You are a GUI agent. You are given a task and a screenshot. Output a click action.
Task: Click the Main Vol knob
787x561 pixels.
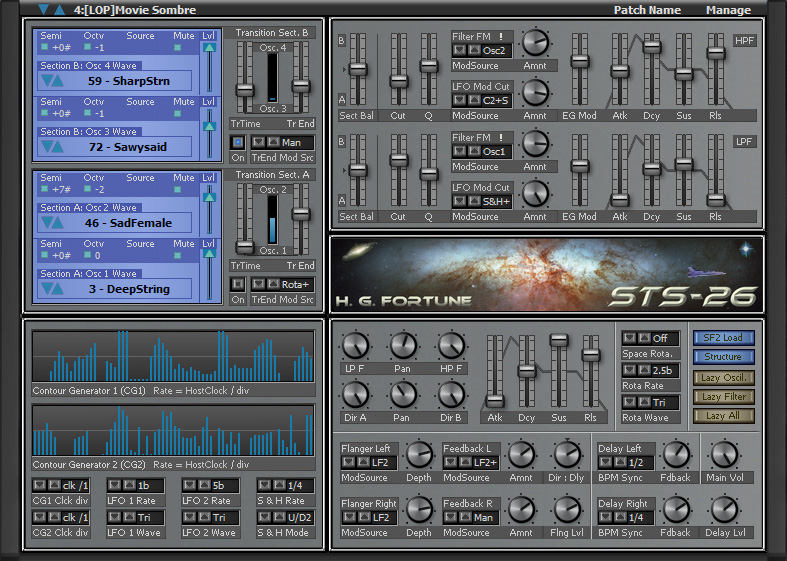click(725, 455)
